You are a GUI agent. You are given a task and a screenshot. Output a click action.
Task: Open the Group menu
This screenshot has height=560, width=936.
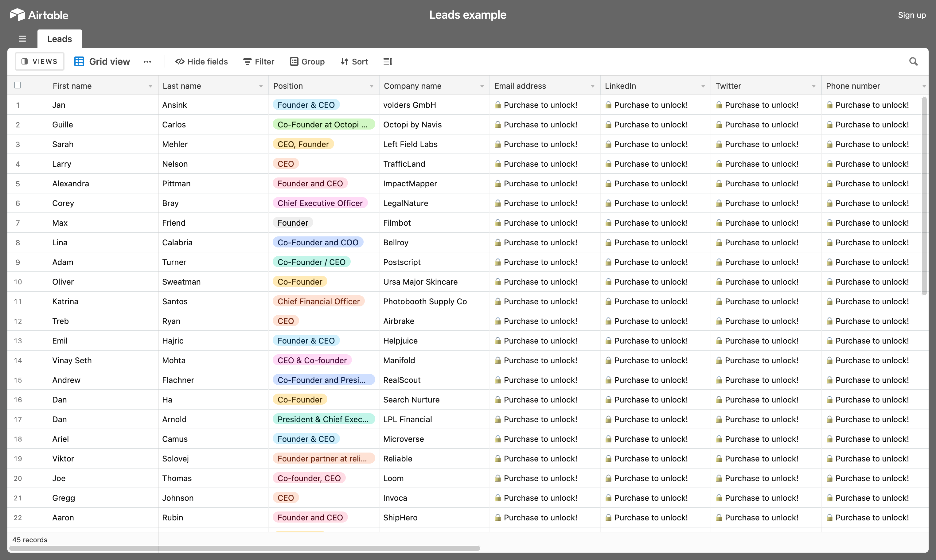point(307,61)
